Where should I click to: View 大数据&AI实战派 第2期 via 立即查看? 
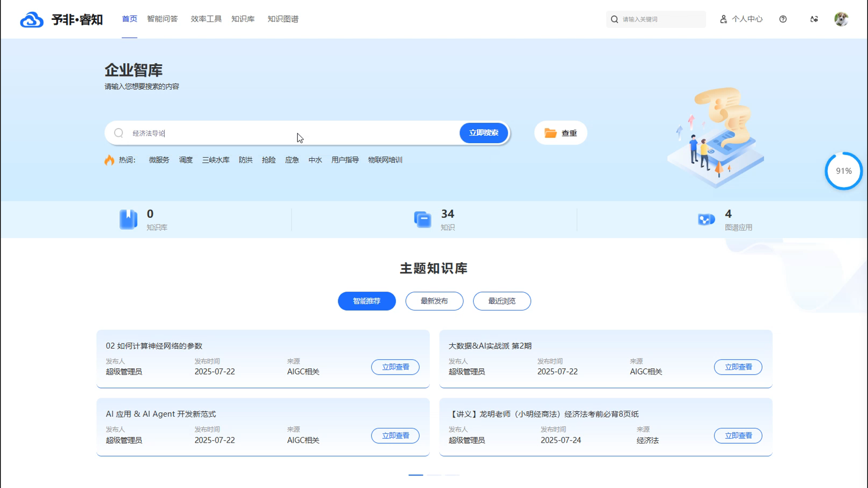click(x=738, y=367)
